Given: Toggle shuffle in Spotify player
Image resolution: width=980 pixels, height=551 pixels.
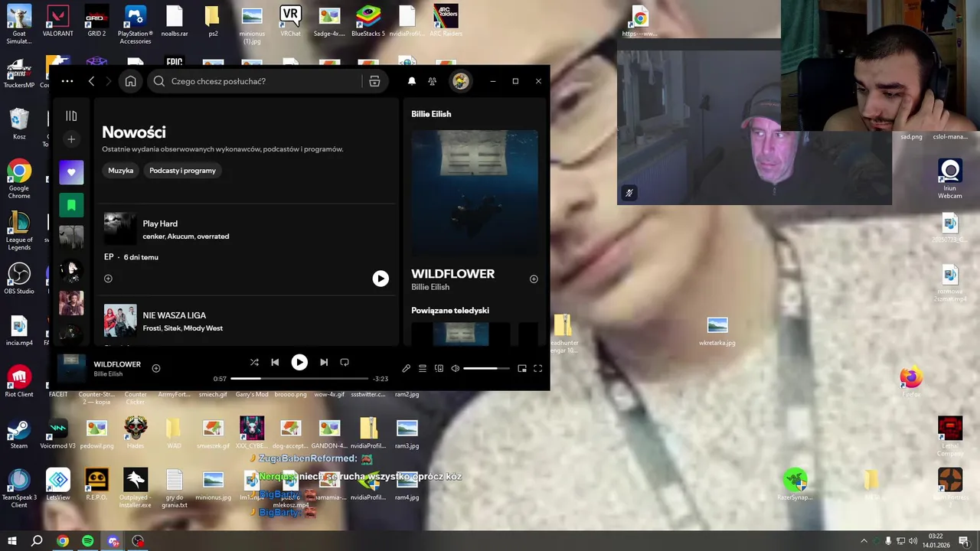Looking at the screenshot, I should (254, 362).
